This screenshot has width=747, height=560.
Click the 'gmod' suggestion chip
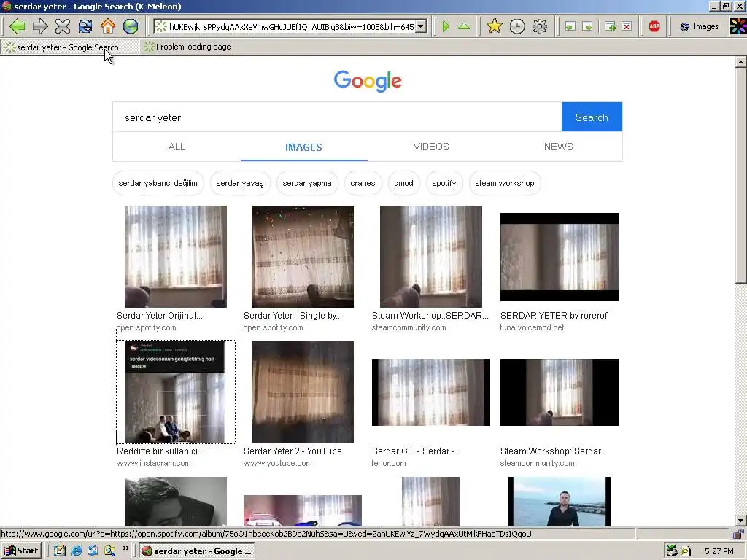403,183
